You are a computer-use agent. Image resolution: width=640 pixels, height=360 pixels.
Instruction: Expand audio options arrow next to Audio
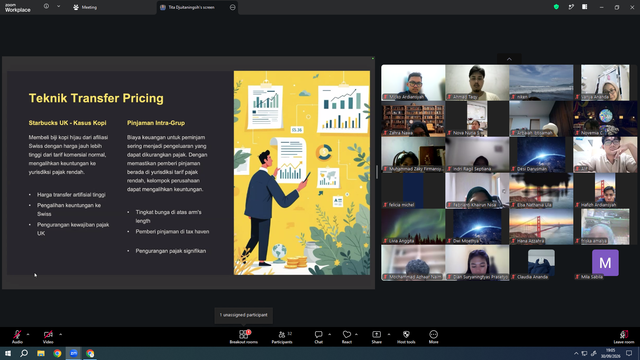tap(28, 334)
